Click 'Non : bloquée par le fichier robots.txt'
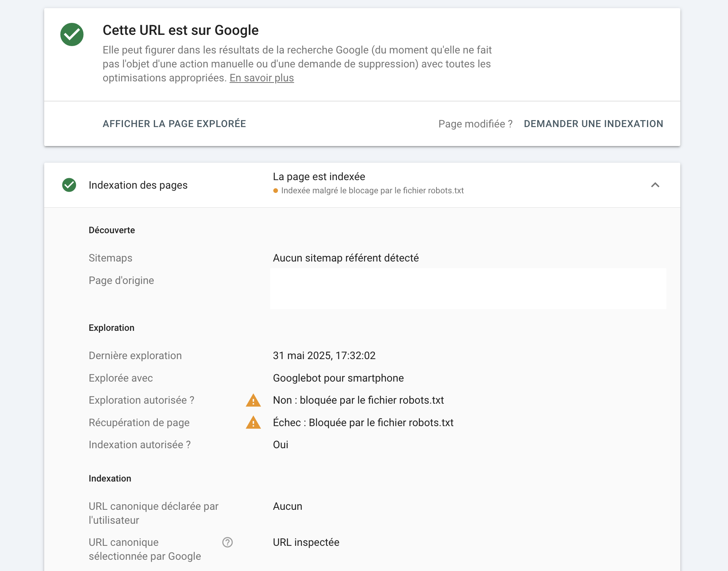 point(359,400)
